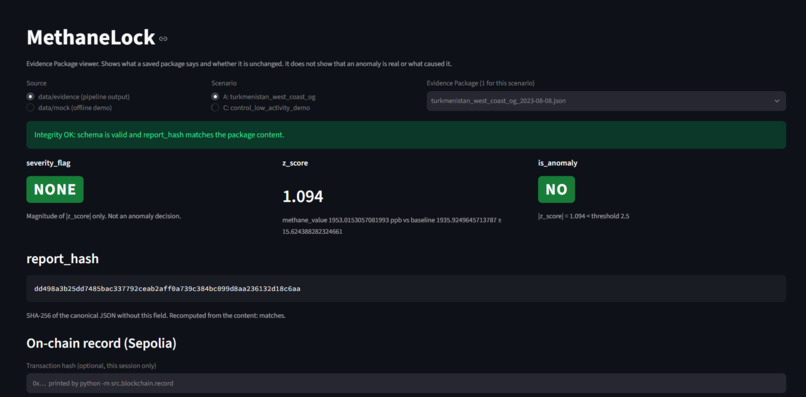The image size is (806, 397).
Task: Click the Evidence Package viewer description text
Action: click(x=239, y=64)
